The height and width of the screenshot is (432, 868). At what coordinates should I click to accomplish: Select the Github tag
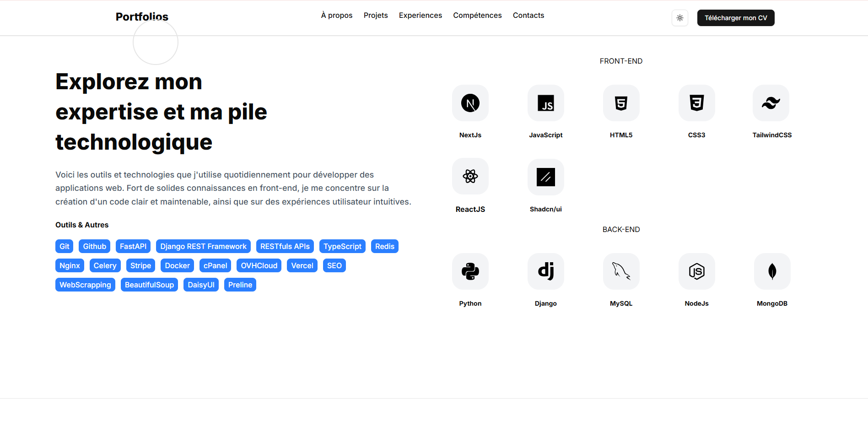[95, 246]
